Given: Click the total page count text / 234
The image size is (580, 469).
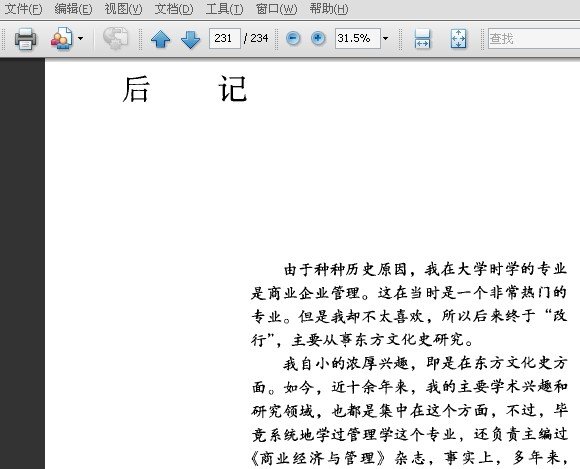Looking at the screenshot, I should [x=256, y=38].
